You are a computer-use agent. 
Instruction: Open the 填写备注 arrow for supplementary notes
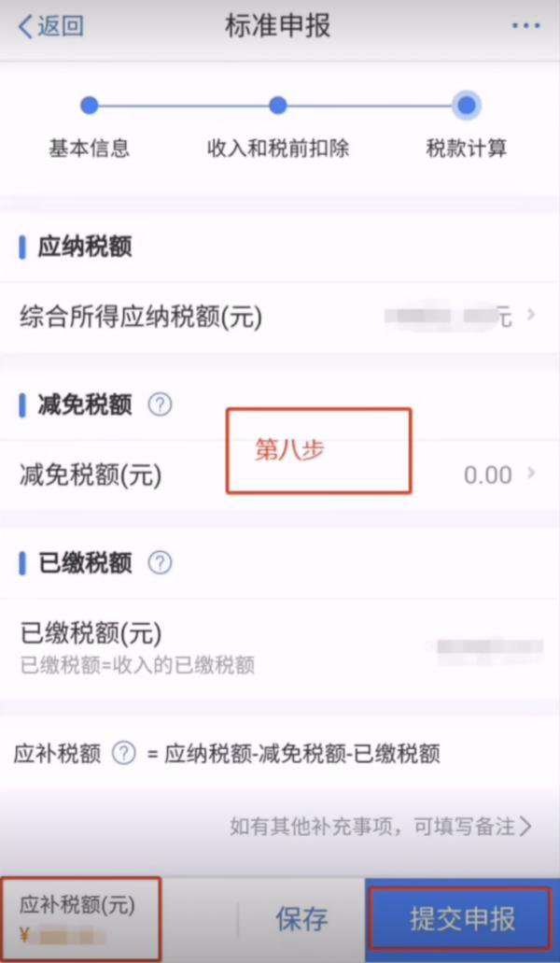click(525, 827)
